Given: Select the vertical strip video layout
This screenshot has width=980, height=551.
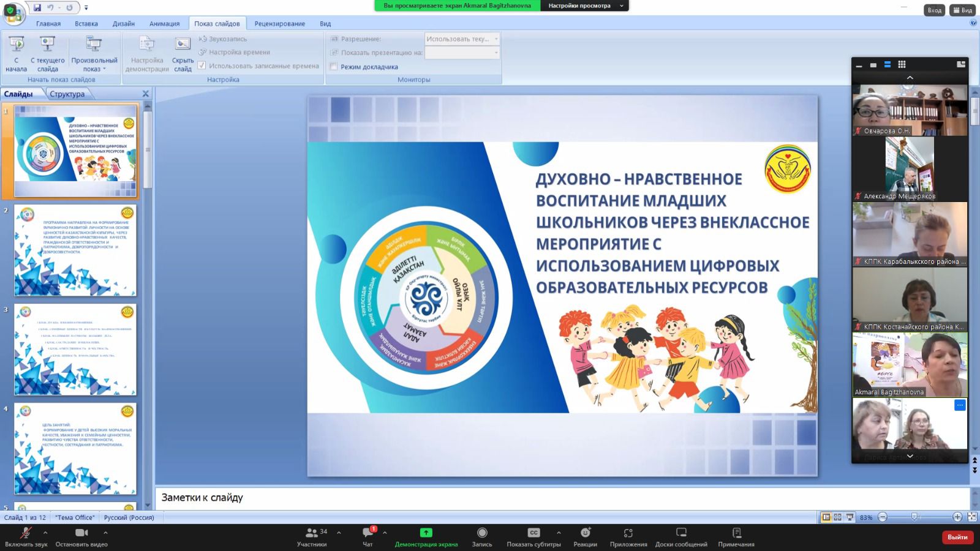Looking at the screenshot, I should 887,64.
